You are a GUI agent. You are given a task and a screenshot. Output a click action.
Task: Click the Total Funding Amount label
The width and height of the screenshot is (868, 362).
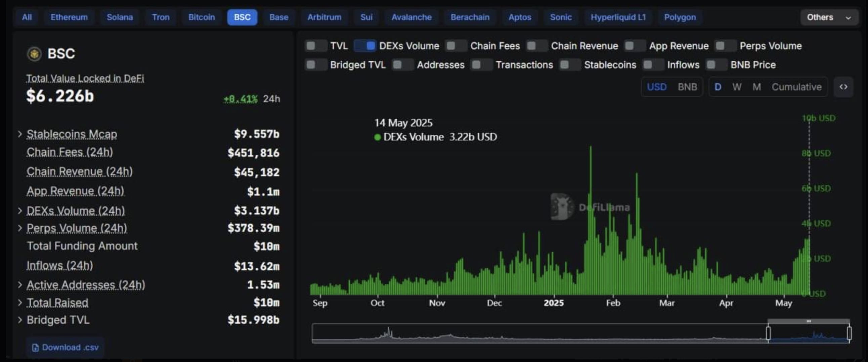pyautogui.click(x=82, y=246)
